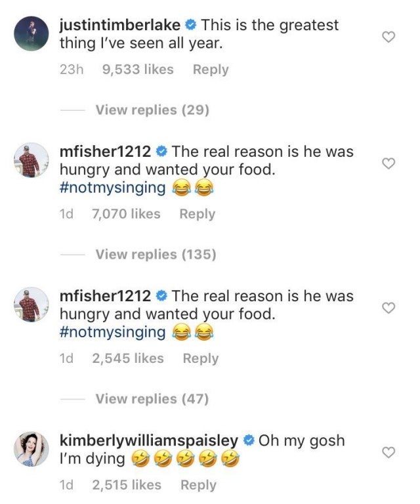Expand View replies (29)
The image size is (420, 504).
coord(152,110)
